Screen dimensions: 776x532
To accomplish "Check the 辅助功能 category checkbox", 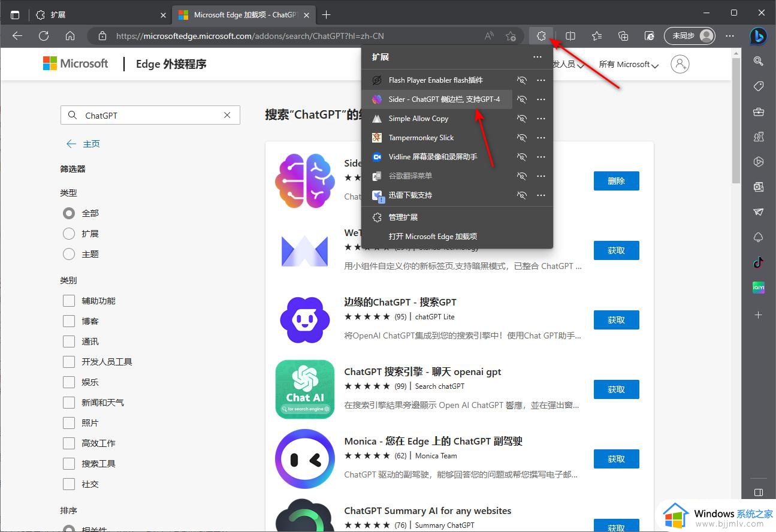I will tap(69, 301).
